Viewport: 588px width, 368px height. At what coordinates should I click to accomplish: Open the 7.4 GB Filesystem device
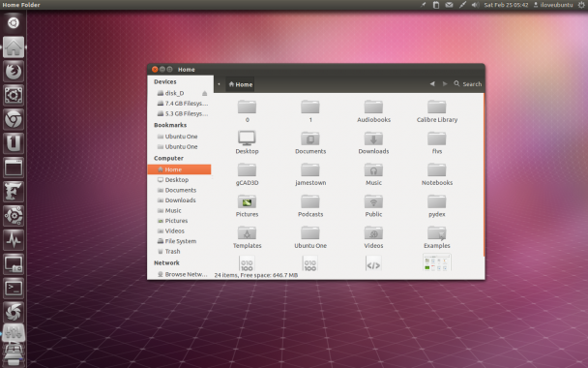click(182, 104)
